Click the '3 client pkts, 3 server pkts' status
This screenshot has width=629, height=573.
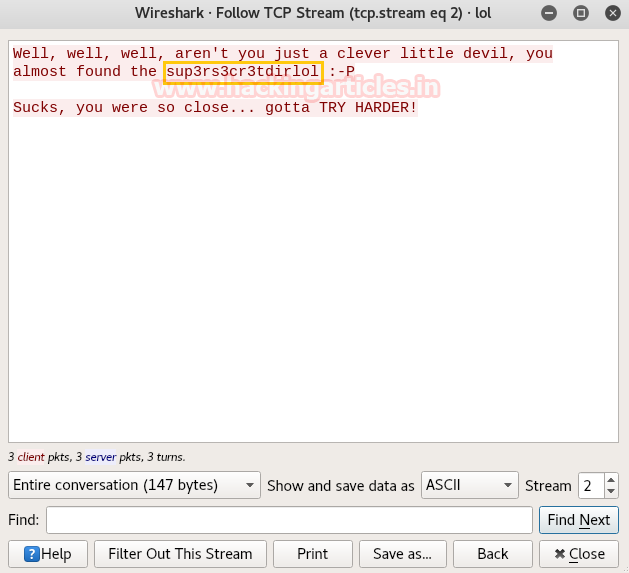(x=97, y=457)
